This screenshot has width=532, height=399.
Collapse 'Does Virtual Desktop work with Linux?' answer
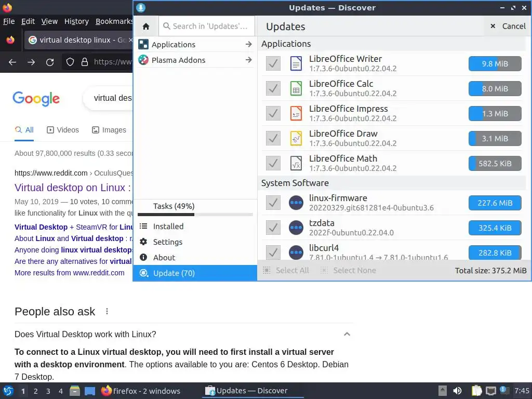point(347,334)
